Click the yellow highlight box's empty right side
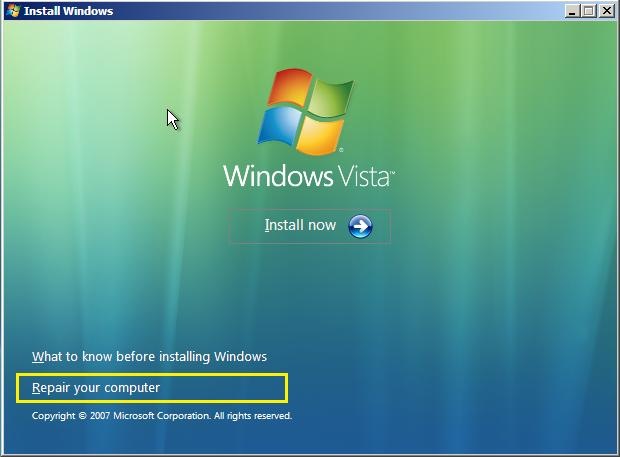 tap(223, 388)
